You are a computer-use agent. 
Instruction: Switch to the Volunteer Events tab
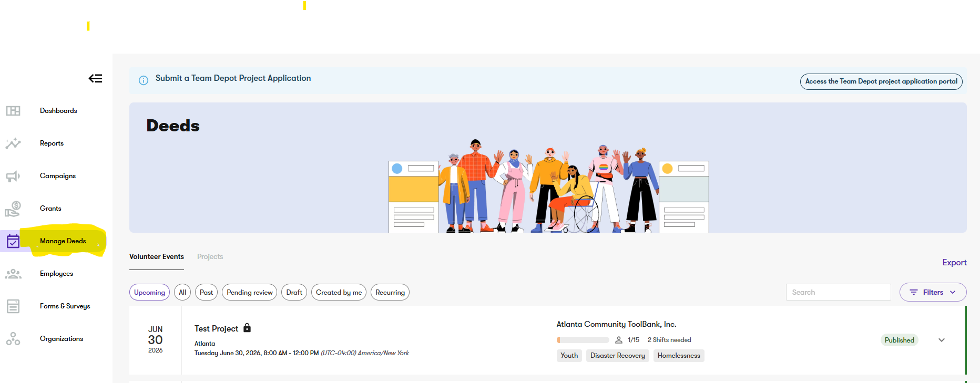157,257
